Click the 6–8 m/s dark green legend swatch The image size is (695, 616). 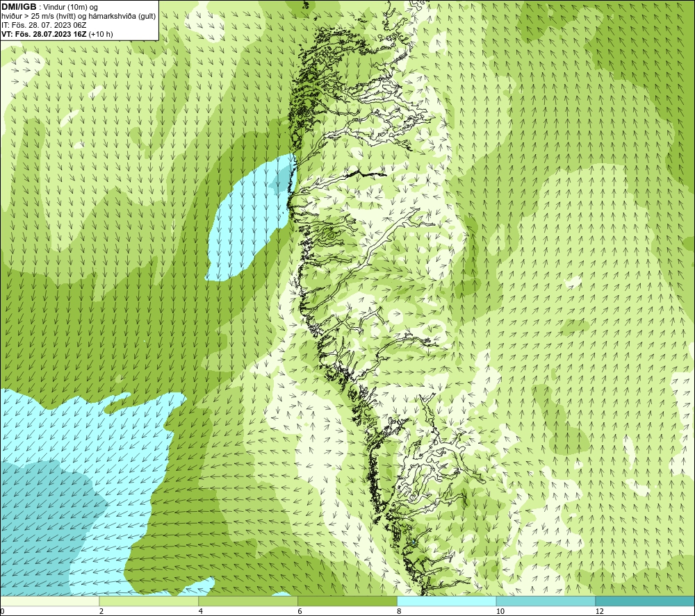coord(347,601)
